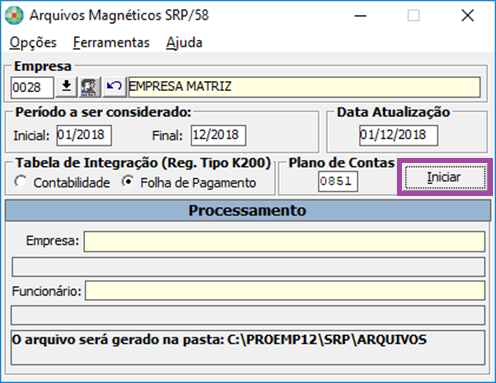Click the Data Atualização field 01/12/2018
This screenshot has width=496, height=383.
[x=398, y=135]
